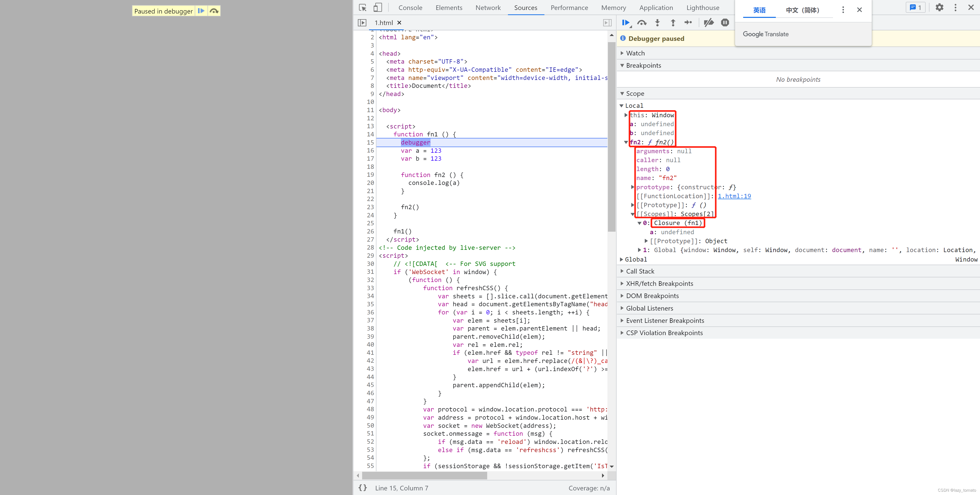Collapse the Closure (fn1) scope entry
Screen dimensions: 980x495
640,223
